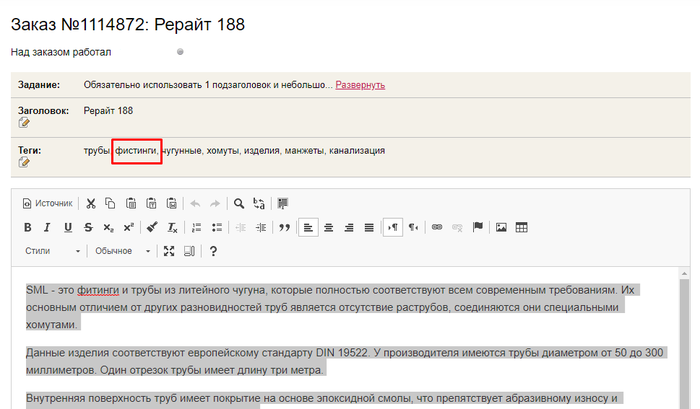Insert an image via toolbar icon

(x=501, y=227)
